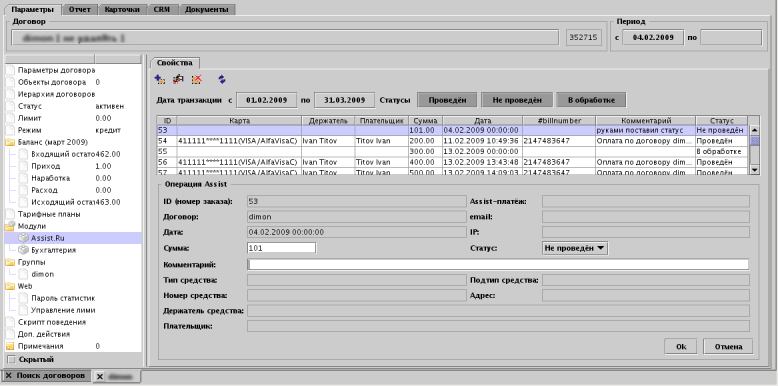Viewport: 778px width, 386px height.
Task: Click the #billnumber column header
Action: (559, 121)
